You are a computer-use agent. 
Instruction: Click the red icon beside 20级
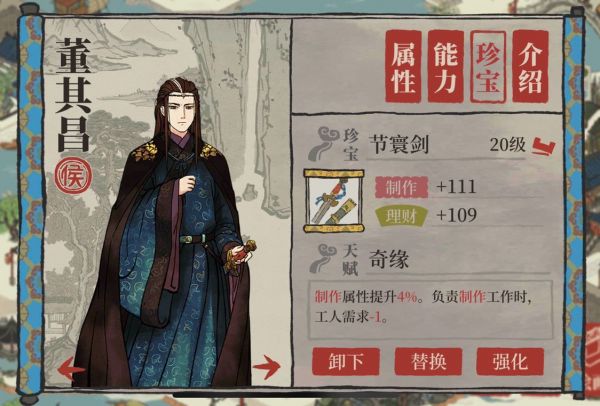click(544, 147)
